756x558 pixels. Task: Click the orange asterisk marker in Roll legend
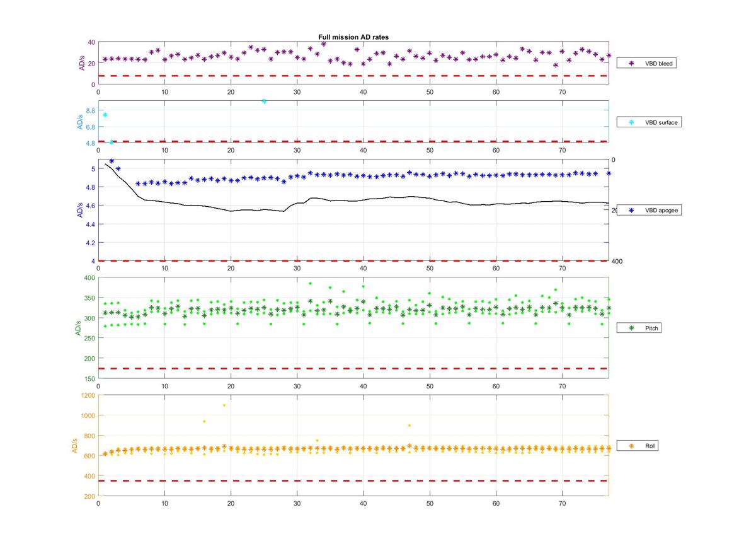tap(631, 446)
